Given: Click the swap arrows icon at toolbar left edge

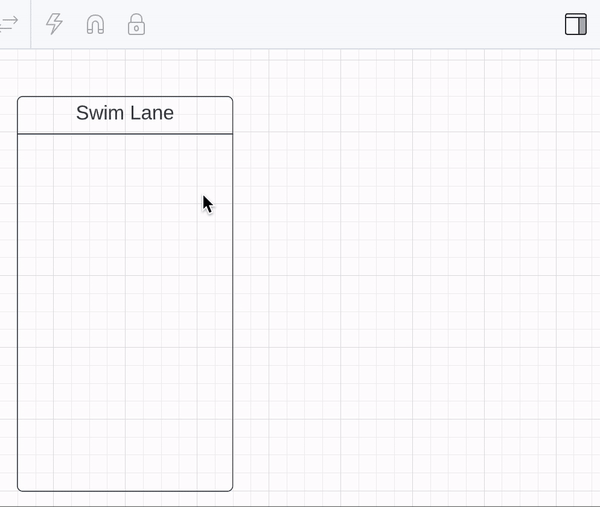Looking at the screenshot, I should tap(8, 24).
